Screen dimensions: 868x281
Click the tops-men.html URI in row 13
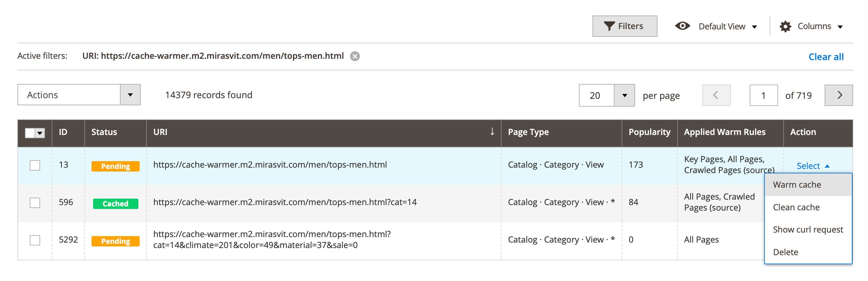[270, 164]
